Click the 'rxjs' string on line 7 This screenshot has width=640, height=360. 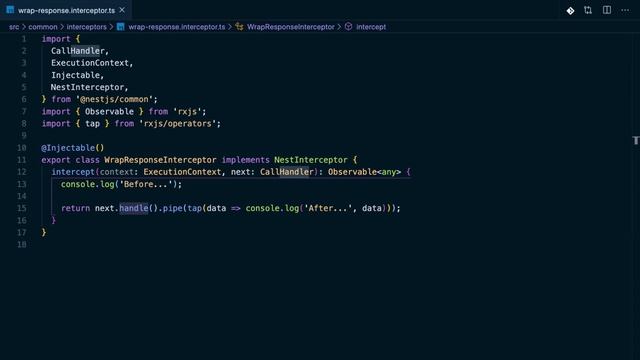[187, 111]
